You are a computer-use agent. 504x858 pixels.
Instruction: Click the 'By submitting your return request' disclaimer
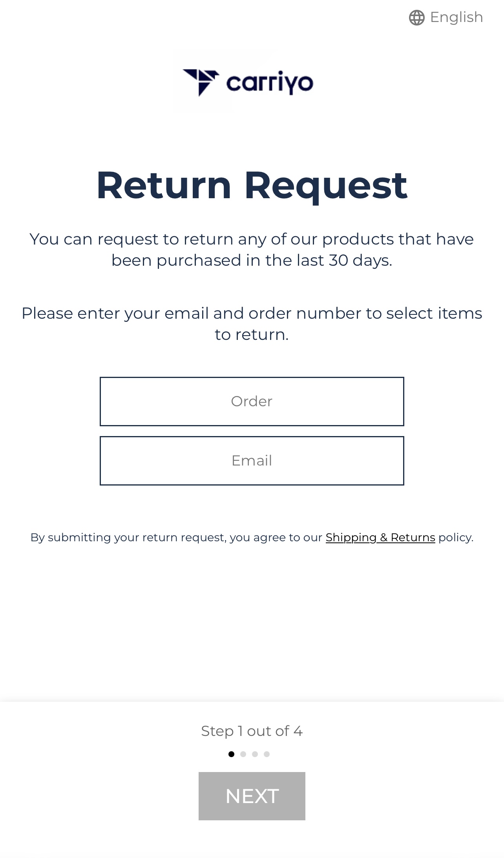pos(252,537)
